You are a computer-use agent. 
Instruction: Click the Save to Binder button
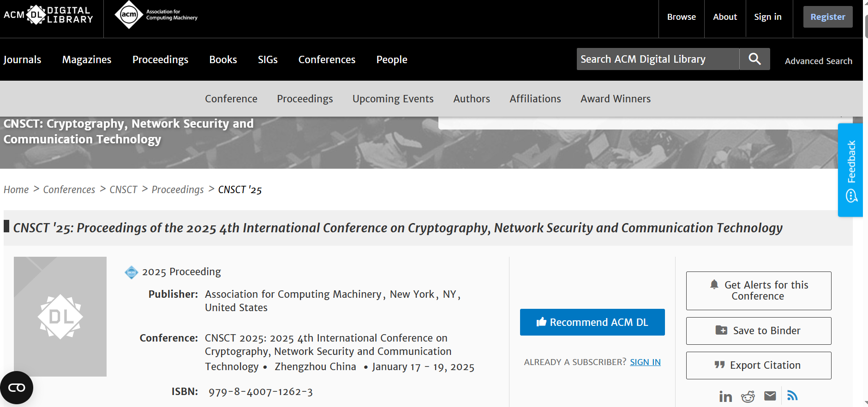point(759,331)
